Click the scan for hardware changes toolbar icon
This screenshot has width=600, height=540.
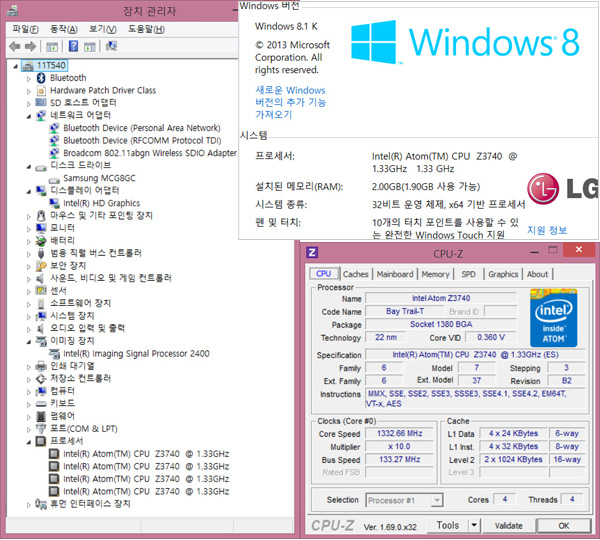click(111, 46)
